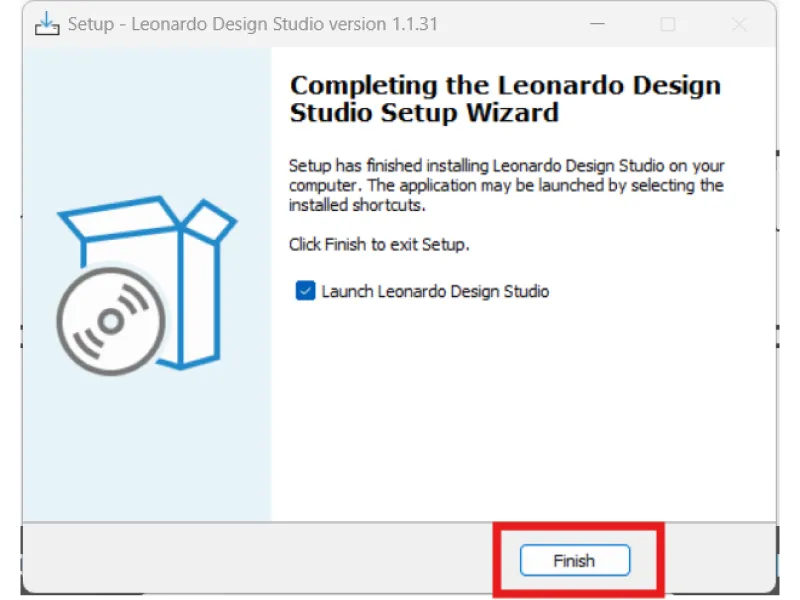Screen dimensions: 800x600
Task: Click the 'Studio Setup Wizard' heading line
Action: [424, 113]
